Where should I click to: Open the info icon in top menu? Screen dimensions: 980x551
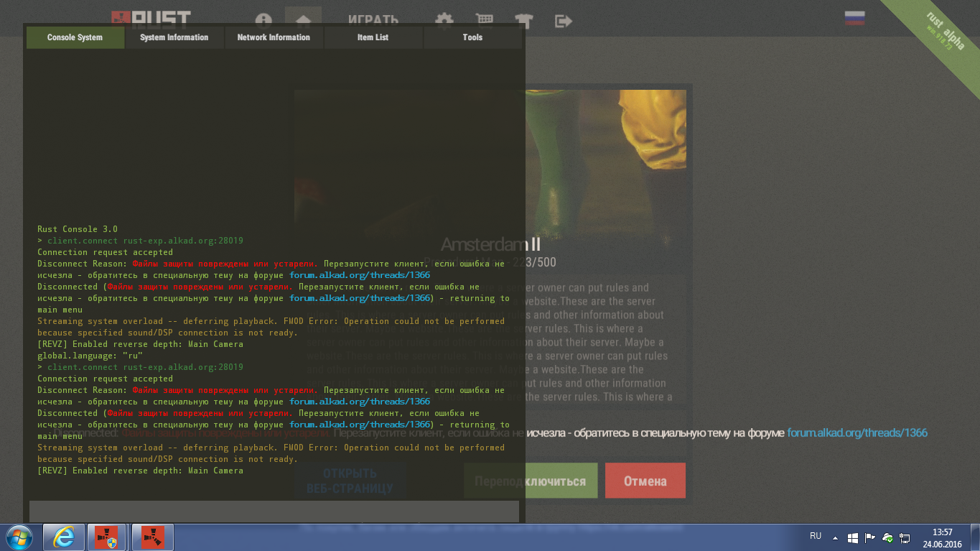[263, 21]
